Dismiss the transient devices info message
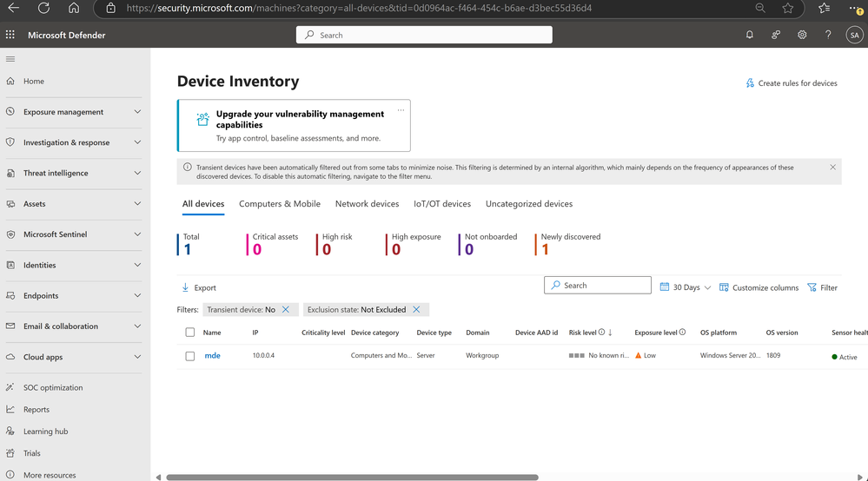The width and height of the screenshot is (868, 481). (x=832, y=167)
